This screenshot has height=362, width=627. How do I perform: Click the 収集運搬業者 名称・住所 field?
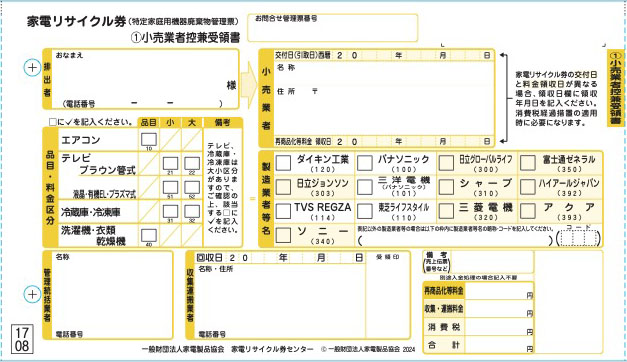(x=280, y=297)
